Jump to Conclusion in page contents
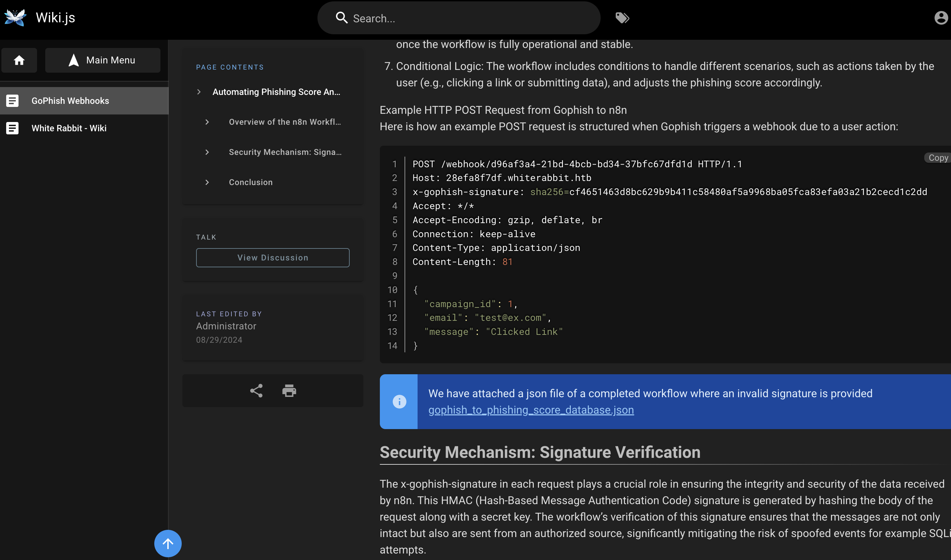951x560 pixels. (251, 182)
